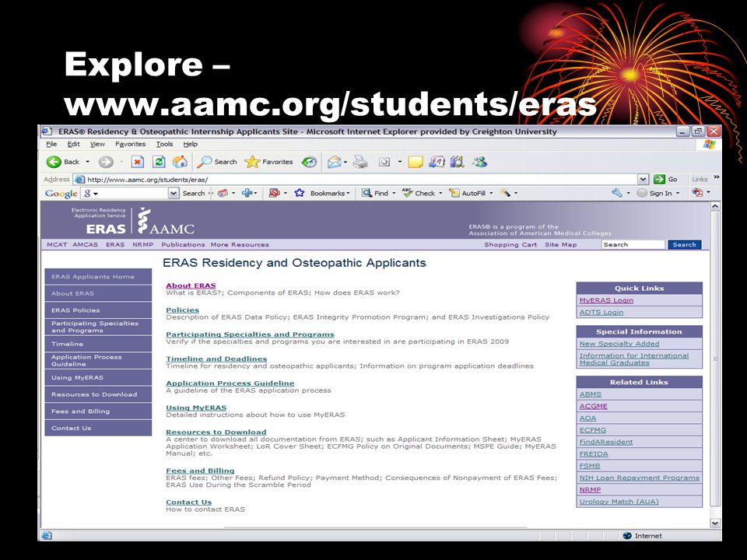Image resolution: width=747 pixels, height=560 pixels.
Task: Click the AAMC site Search text box
Action: 633,244
